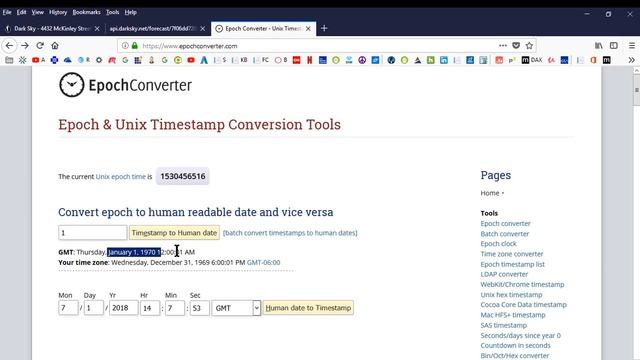The image size is (640, 360).
Task: Click the current epoch value 1530456516
Action: click(182, 176)
